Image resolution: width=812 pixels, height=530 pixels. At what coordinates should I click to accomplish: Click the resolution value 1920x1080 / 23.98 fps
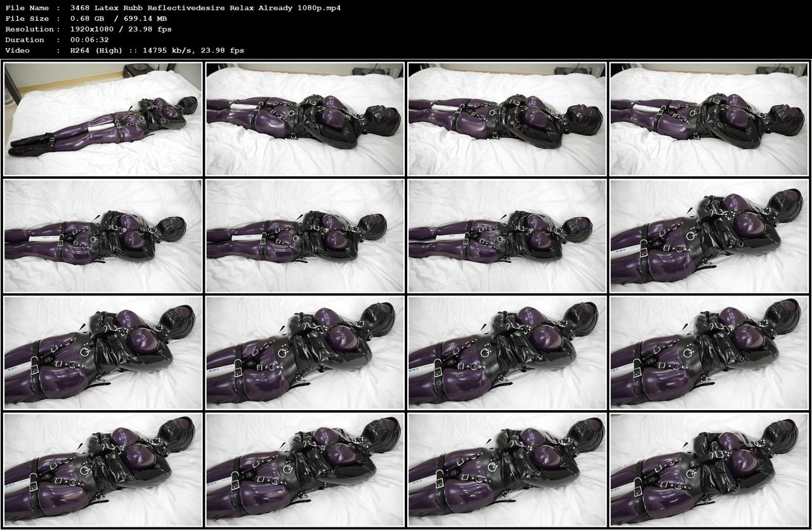(121, 29)
